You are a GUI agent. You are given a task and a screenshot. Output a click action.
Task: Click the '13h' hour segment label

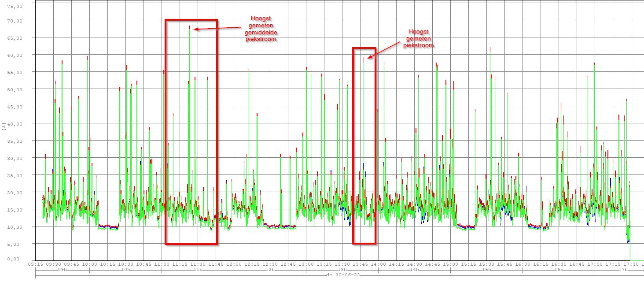click(x=342, y=270)
